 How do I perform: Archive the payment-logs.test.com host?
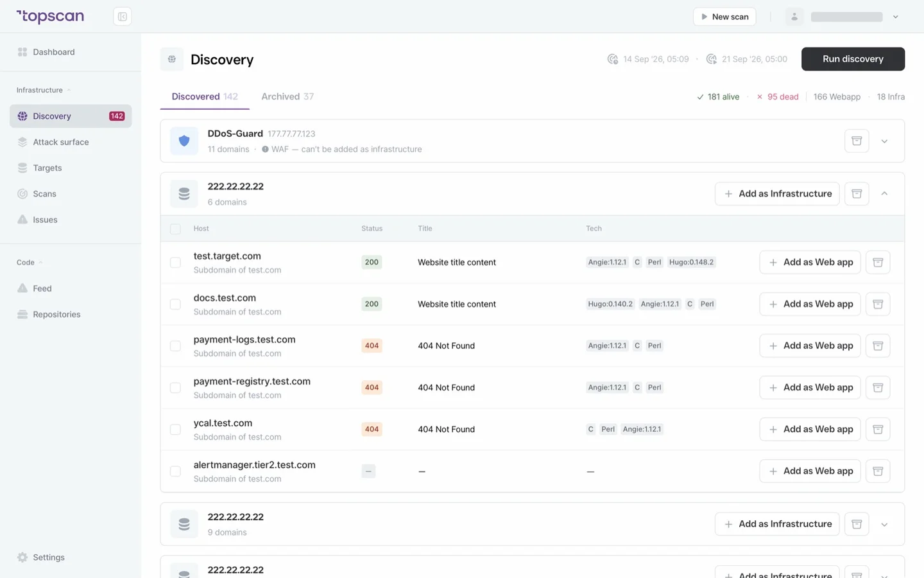pyautogui.click(x=878, y=346)
